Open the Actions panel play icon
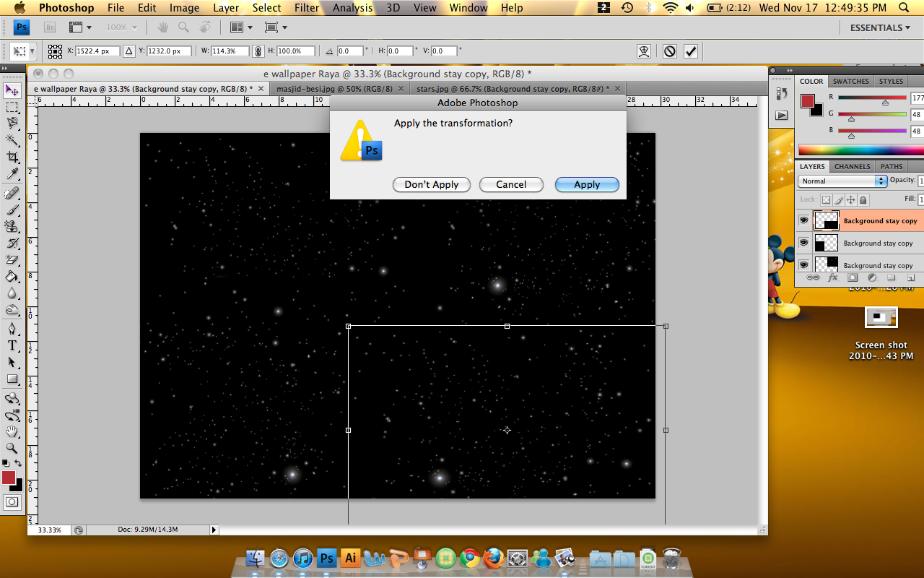This screenshot has width=924, height=578. (x=781, y=115)
